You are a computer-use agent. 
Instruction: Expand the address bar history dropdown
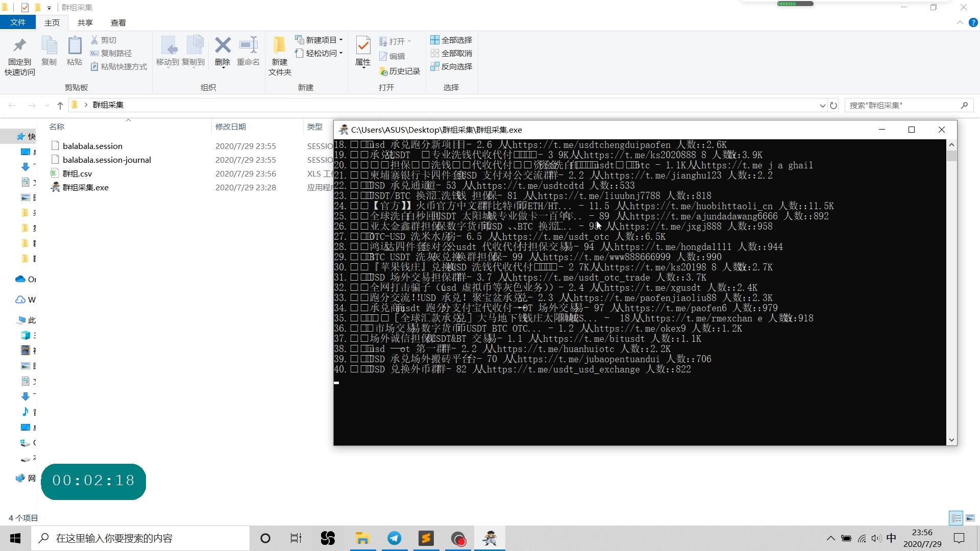point(822,106)
